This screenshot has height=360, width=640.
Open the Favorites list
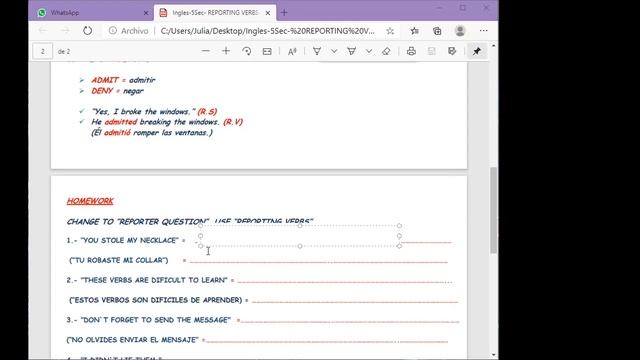pos(415,31)
